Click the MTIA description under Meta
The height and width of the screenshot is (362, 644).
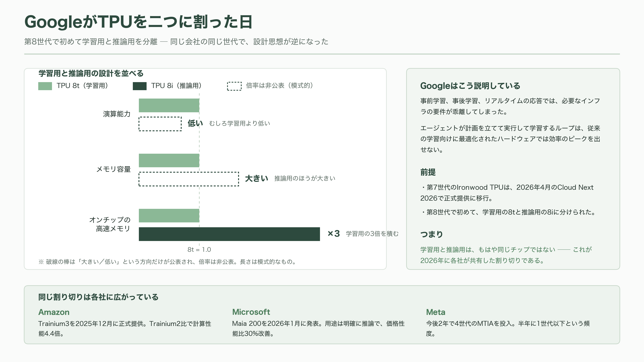click(x=508, y=328)
